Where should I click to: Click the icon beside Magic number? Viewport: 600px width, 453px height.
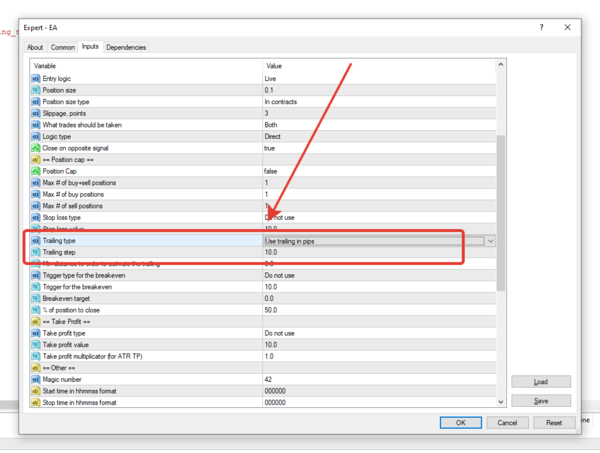36,380
